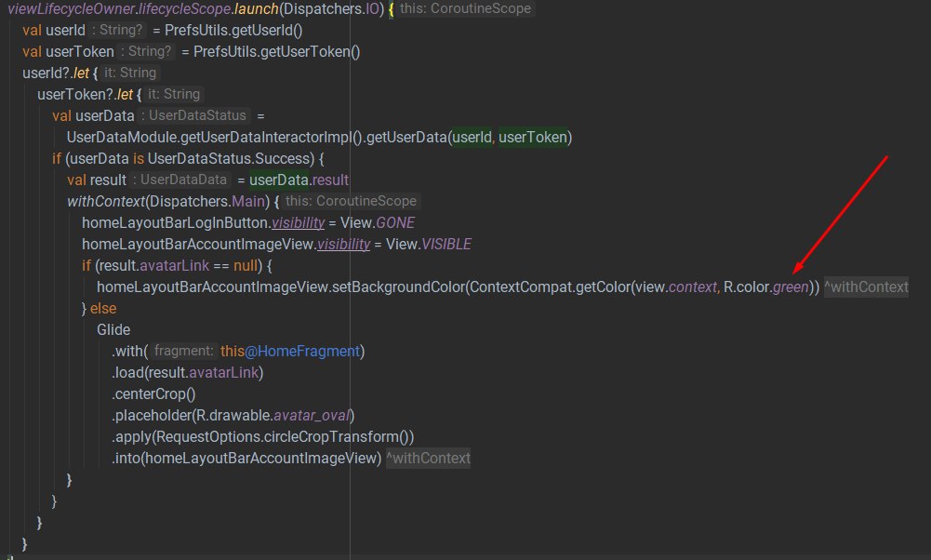Click withContext function call
Image resolution: width=931 pixels, height=560 pixels.
106,201
